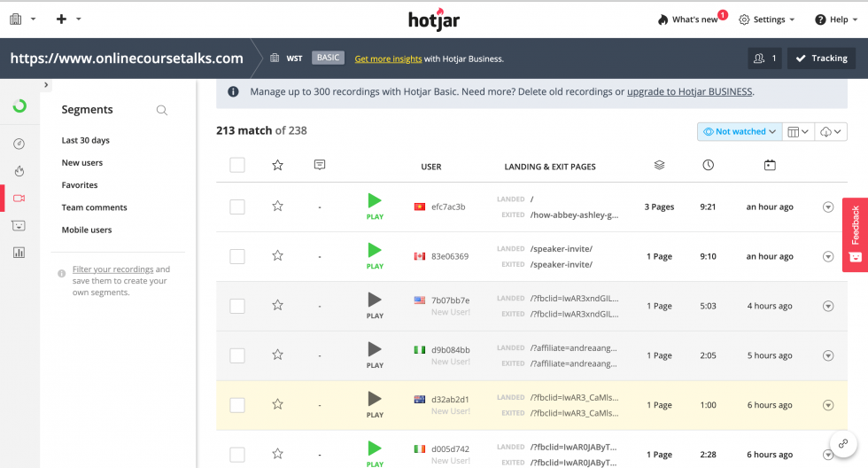Viewport: 868px width, 468px height.
Task: Sort by duration clock icon
Action: 708,165
